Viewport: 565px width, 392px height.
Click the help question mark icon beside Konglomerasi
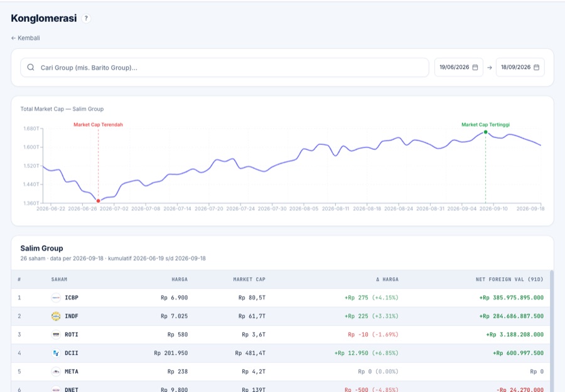point(86,18)
